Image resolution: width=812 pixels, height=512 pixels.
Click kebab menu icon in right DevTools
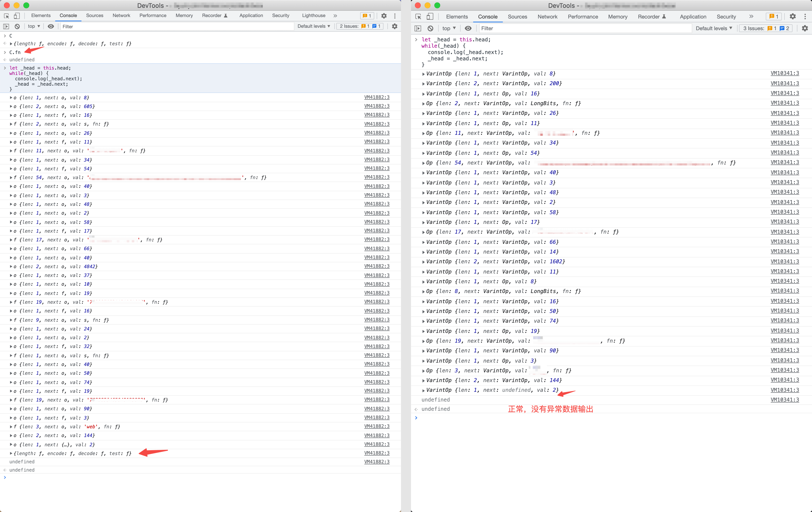pyautogui.click(x=805, y=17)
